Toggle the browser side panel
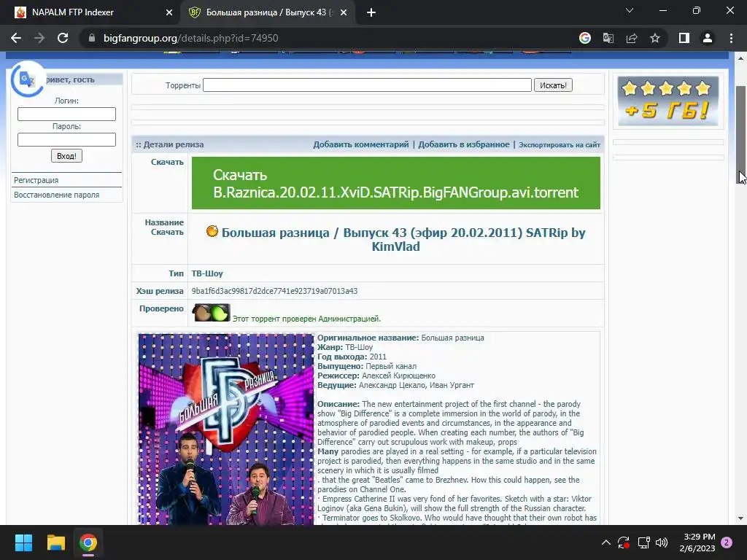747x560 pixels. (x=684, y=38)
